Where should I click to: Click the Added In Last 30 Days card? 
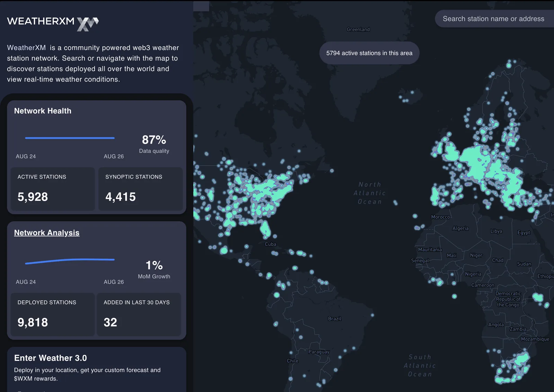(139, 314)
